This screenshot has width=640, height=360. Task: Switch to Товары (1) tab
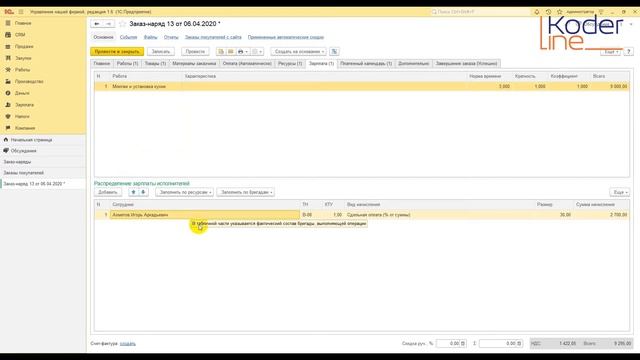(x=155, y=63)
